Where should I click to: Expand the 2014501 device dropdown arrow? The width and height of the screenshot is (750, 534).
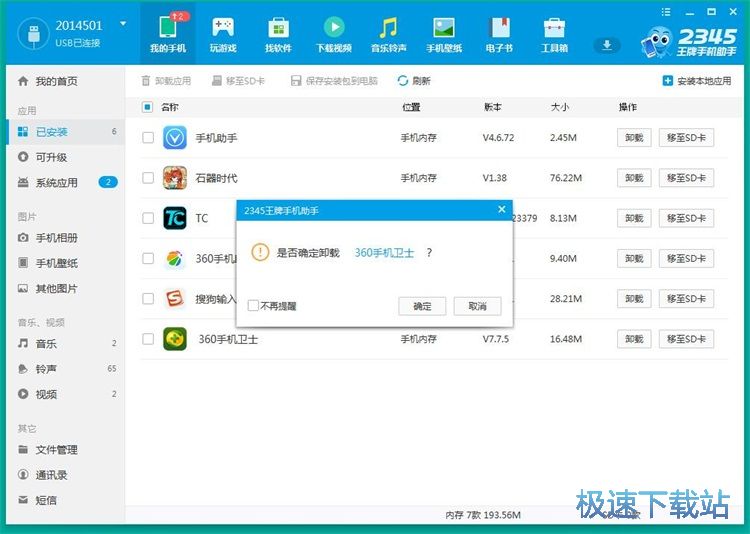123,24
